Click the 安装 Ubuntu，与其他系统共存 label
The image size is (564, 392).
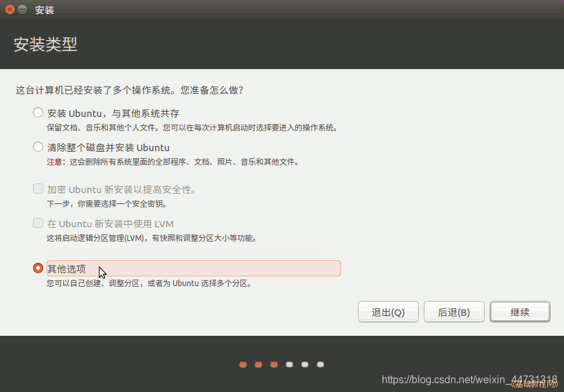pyautogui.click(x=113, y=114)
